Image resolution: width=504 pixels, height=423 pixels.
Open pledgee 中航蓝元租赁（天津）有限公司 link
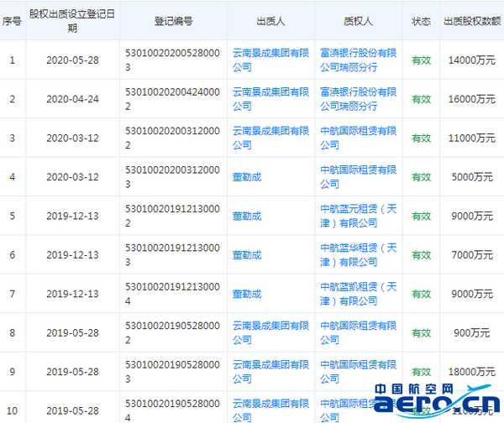(358, 216)
